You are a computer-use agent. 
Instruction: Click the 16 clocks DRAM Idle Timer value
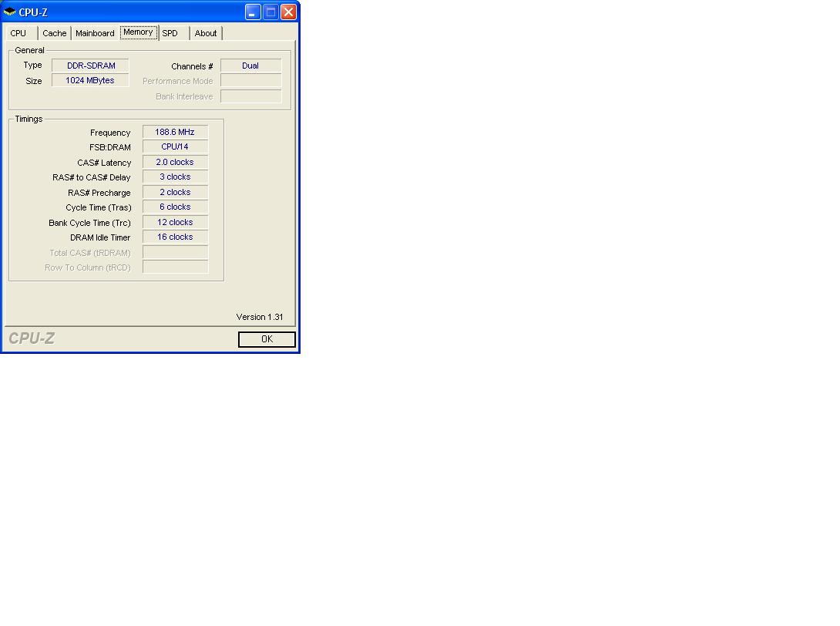point(175,237)
